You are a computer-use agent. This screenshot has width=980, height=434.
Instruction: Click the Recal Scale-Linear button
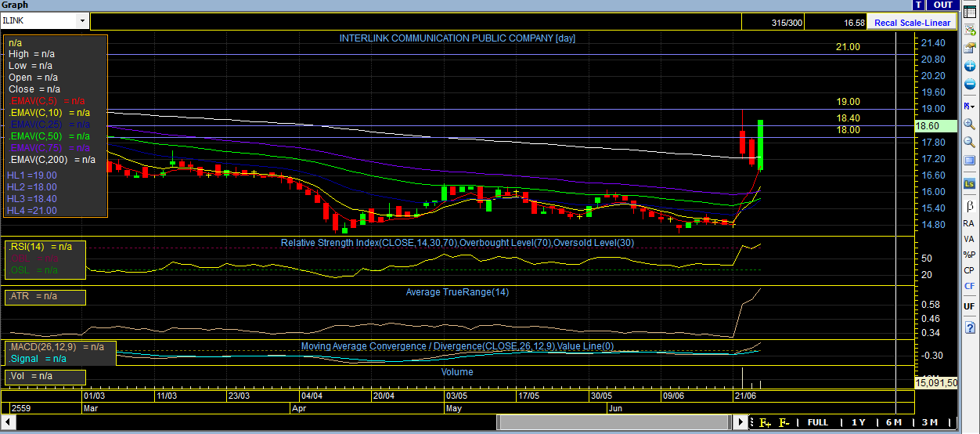tap(913, 23)
